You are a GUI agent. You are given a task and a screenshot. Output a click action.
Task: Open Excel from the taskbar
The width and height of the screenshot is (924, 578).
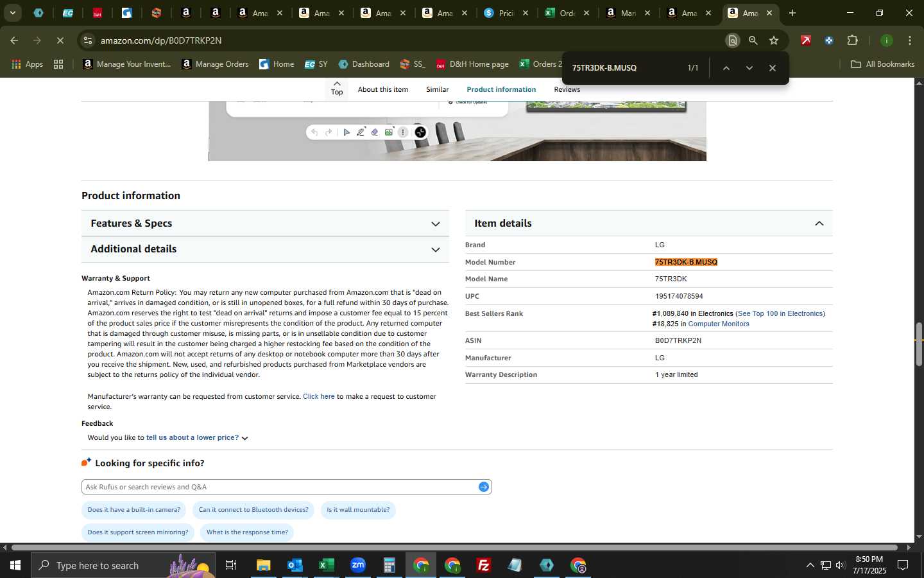(327, 565)
